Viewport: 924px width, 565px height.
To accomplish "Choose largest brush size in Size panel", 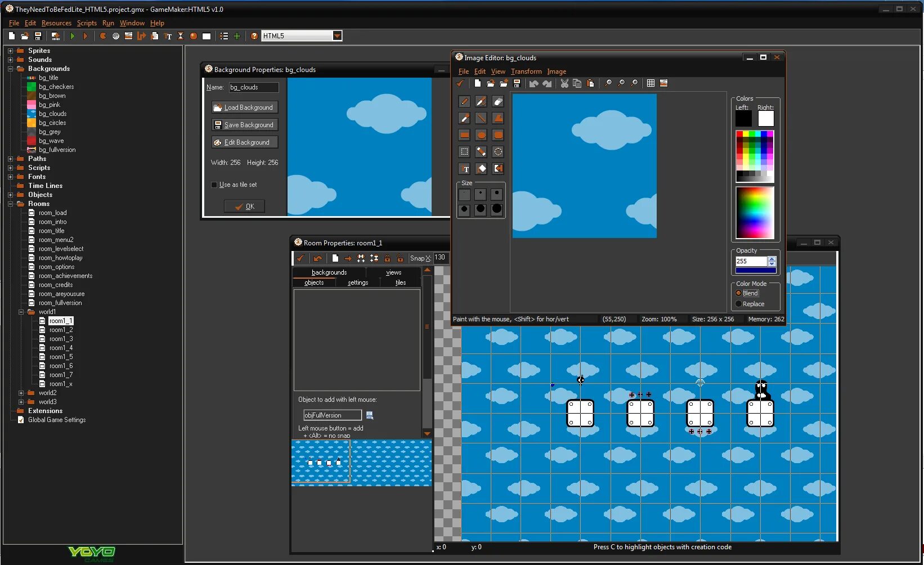I will [x=497, y=209].
